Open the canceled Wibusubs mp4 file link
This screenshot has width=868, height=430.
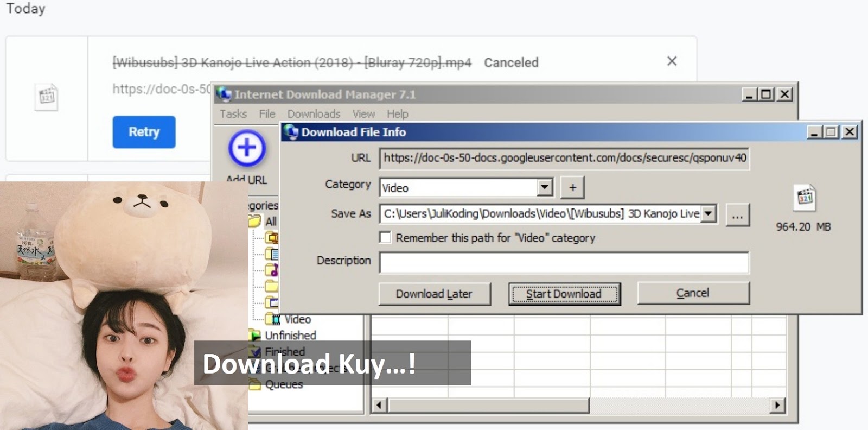pyautogui.click(x=292, y=62)
